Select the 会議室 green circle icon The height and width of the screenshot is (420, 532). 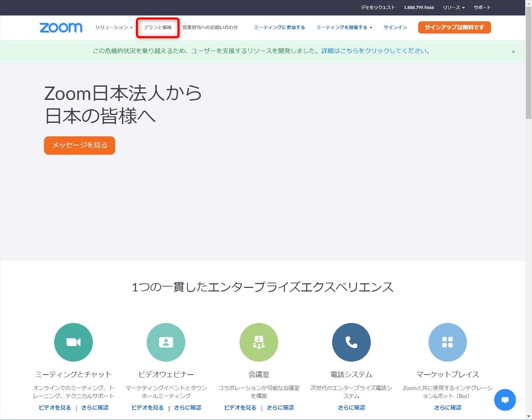(x=259, y=342)
